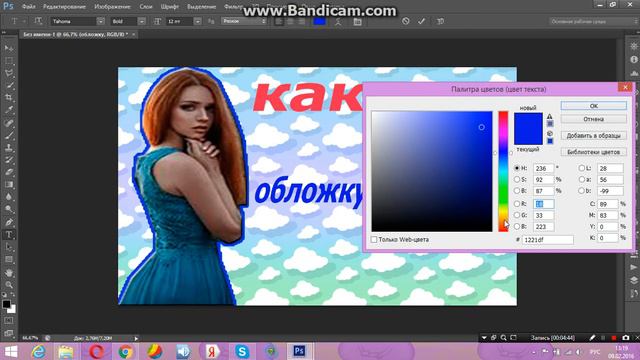Select the H hue radio button

[517, 168]
